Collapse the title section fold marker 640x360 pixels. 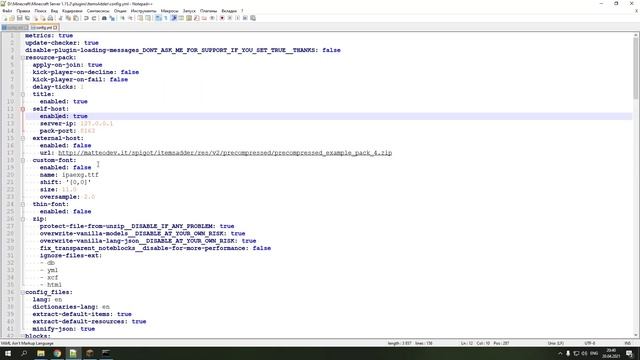click(23, 94)
